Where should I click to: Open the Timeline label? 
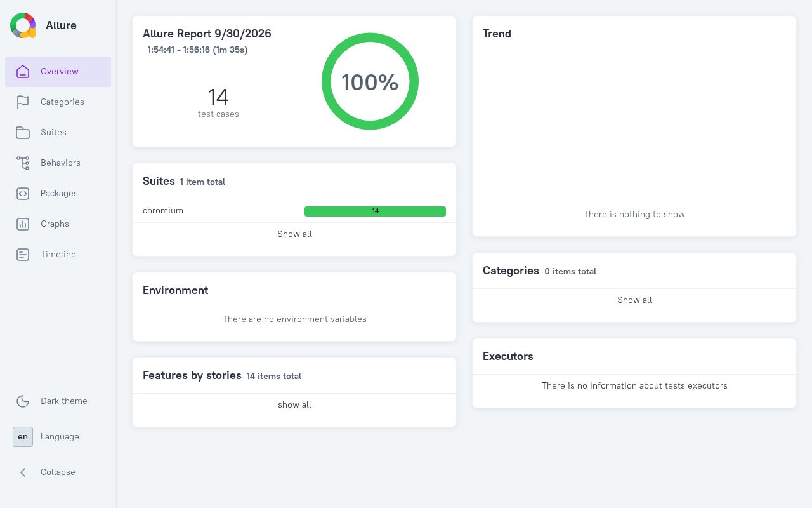58,254
